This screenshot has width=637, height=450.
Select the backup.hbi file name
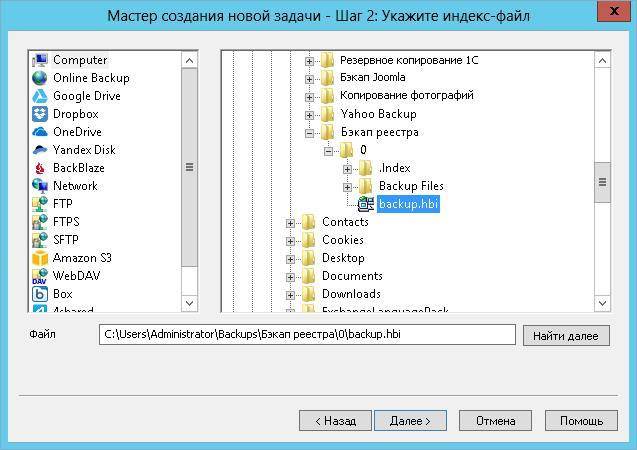tap(408, 204)
